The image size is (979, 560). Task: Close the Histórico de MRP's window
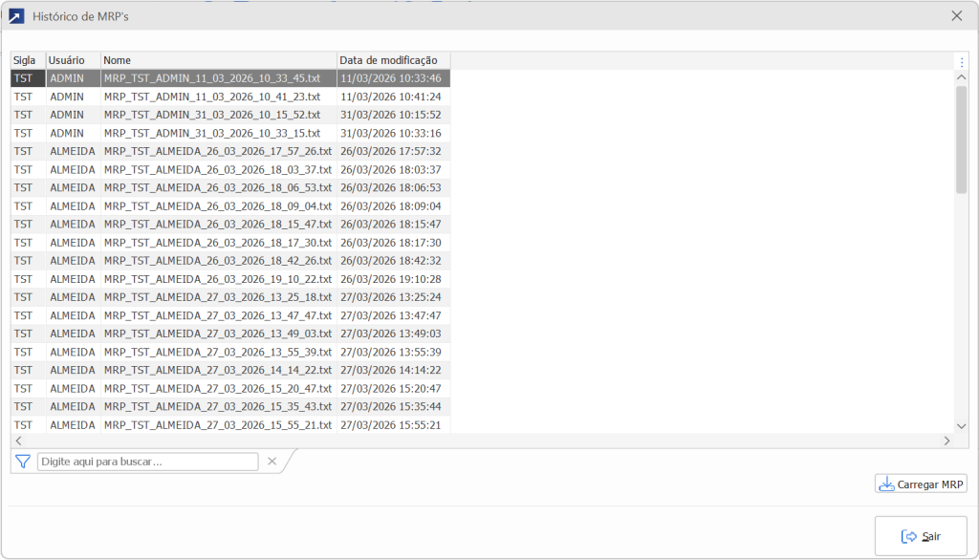[x=956, y=16]
